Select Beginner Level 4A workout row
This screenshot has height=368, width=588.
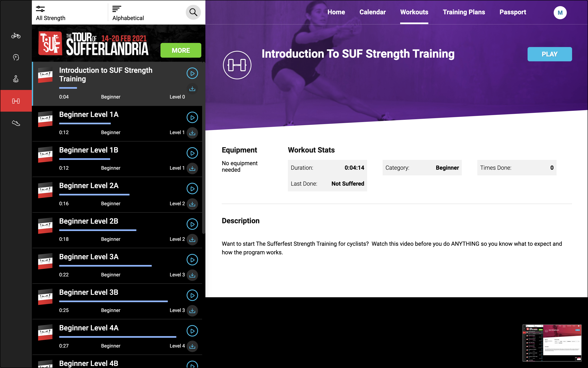click(117, 337)
